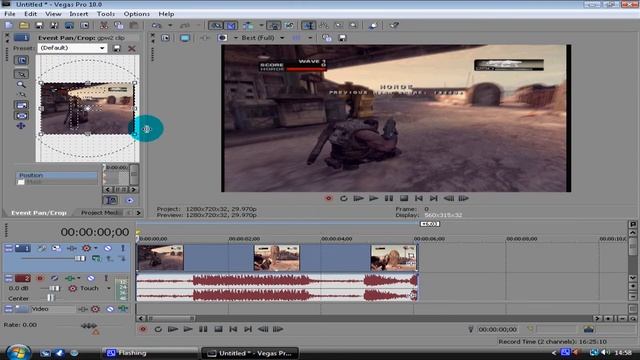The height and width of the screenshot is (360, 640).
Task: Open Touch automation mode dropdown
Action: click(x=109, y=288)
